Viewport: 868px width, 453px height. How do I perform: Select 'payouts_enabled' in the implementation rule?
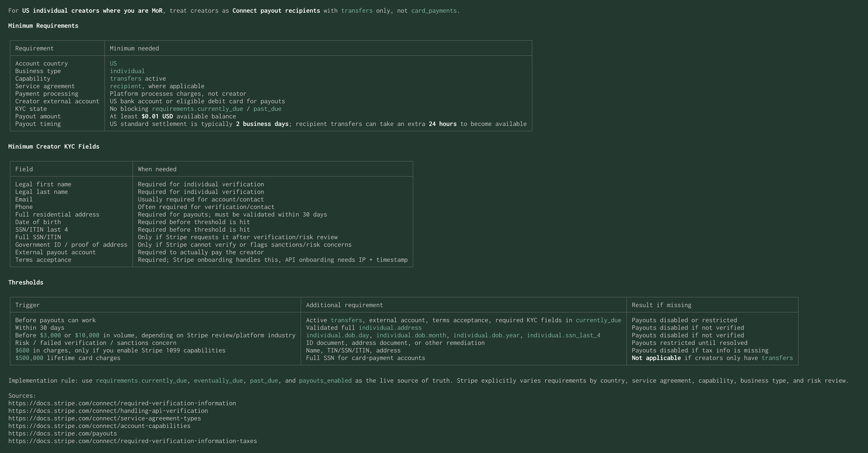pos(325,381)
